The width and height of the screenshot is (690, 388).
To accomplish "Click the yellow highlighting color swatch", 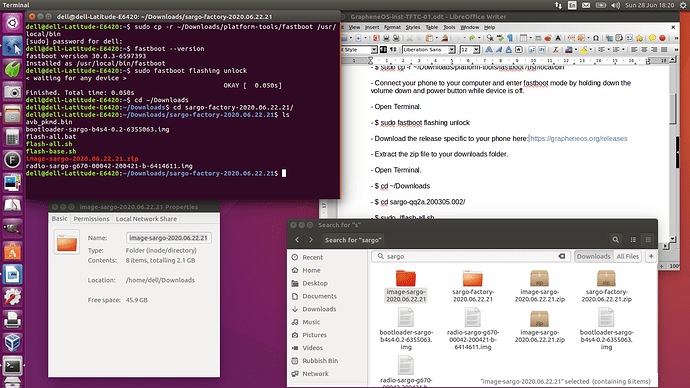I will pyautogui.click(x=584, y=50).
